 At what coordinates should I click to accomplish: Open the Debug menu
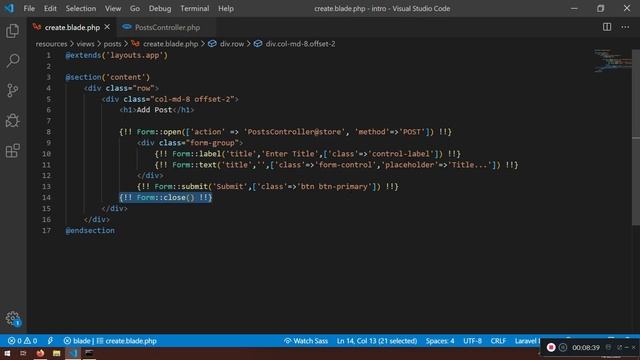pyautogui.click(x=160, y=8)
